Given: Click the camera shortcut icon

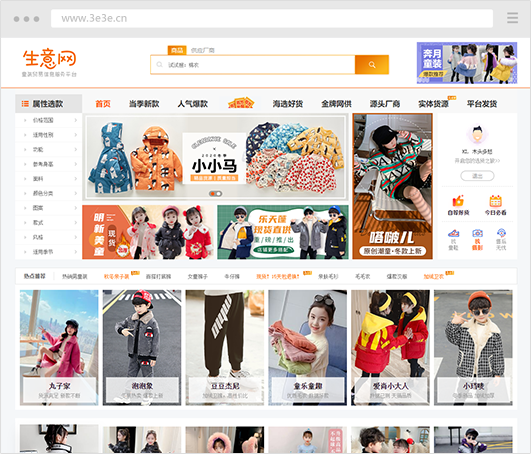Looking at the screenshot, I should tap(477, 233).
